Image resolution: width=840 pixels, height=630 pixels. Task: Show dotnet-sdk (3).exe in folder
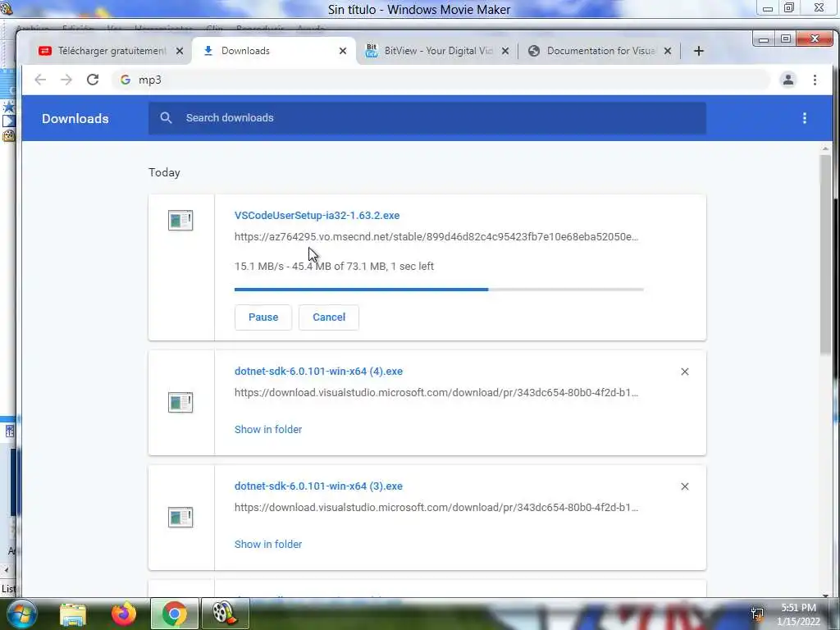click(268, 544)
